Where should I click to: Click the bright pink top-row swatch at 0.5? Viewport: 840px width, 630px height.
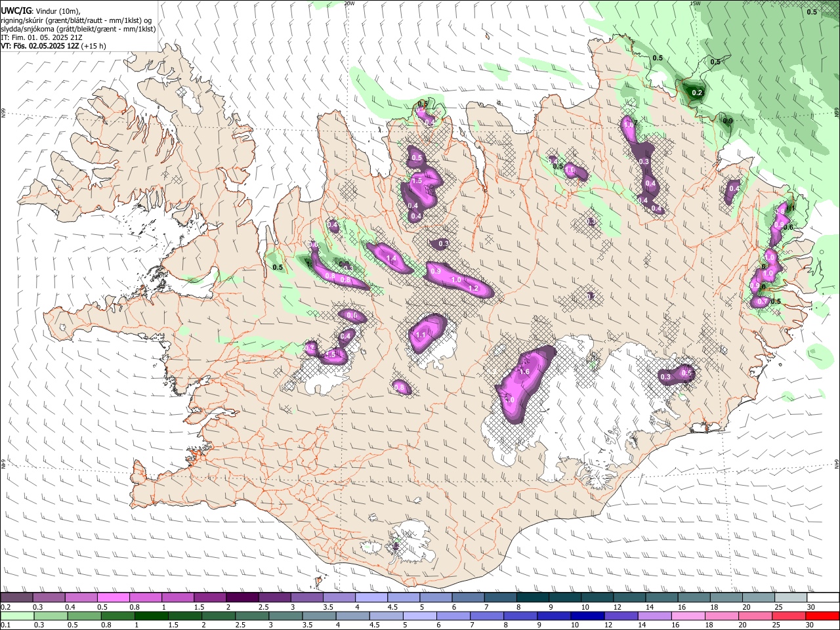[113, 598]
